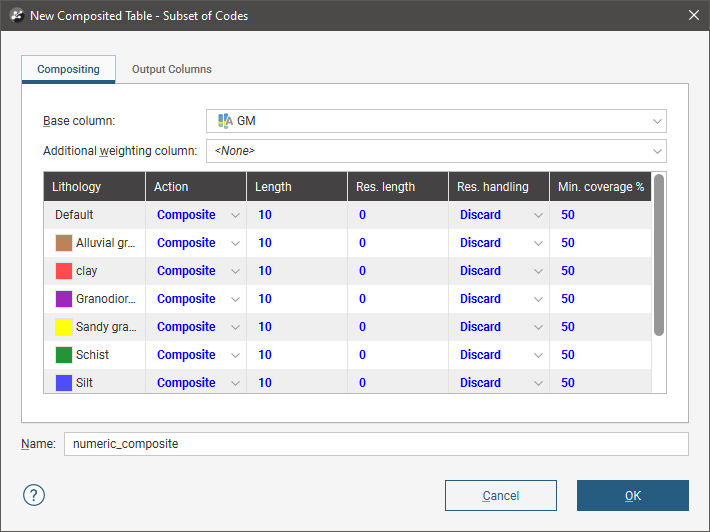Close the New Composited Table dialog

click(693, 15)
